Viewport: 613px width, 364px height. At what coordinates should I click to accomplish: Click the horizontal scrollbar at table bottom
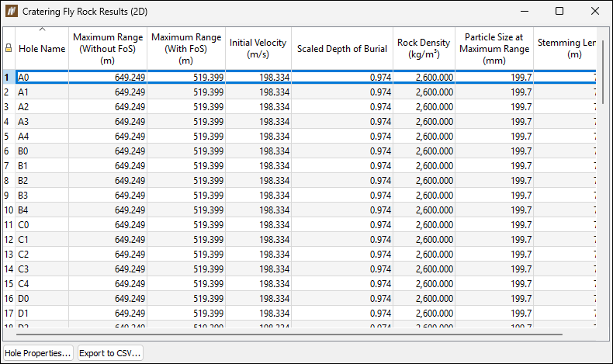pyautogui.click(x=289, y=335)
